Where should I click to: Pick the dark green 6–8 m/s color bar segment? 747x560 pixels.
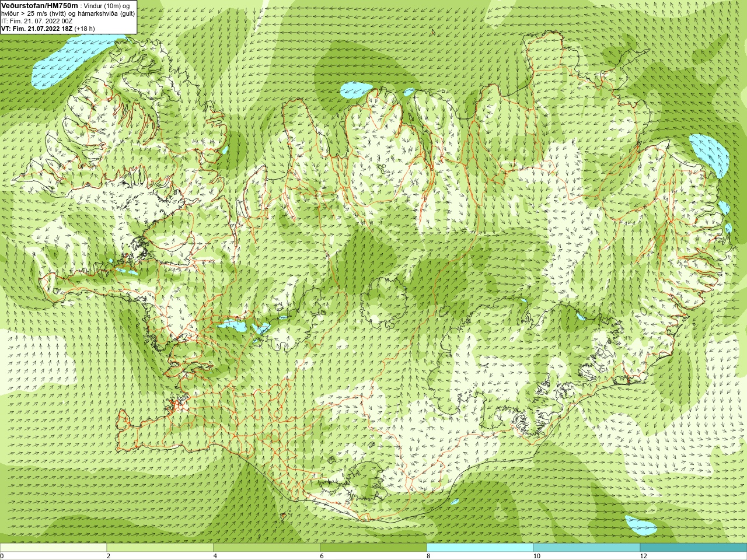pos(373,548)
